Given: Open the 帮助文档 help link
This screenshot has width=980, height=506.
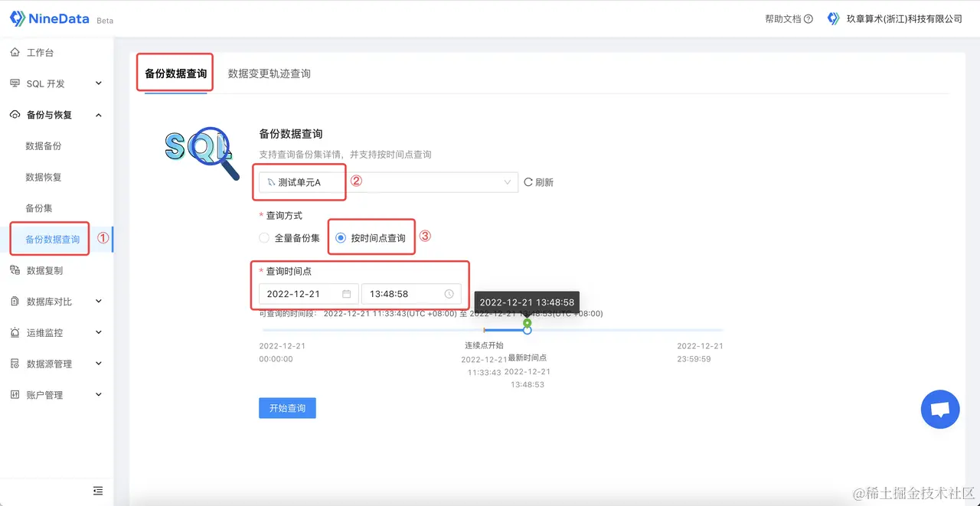Looking at the screenshot, I should (x=784, y=19).
